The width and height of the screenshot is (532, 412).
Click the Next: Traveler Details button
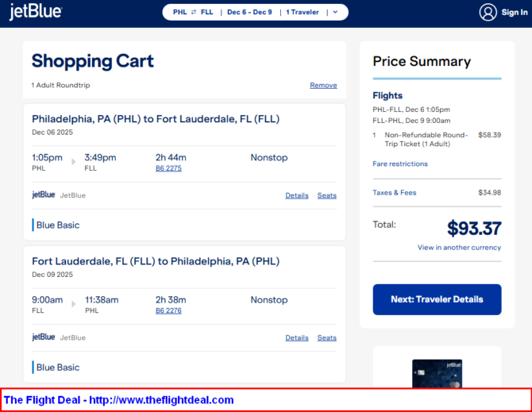[437, 299]
